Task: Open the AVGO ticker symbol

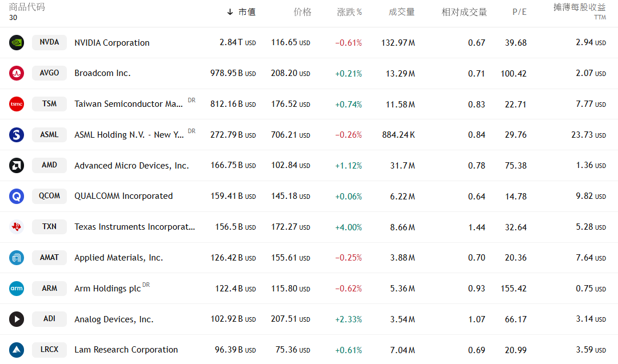Action: tap(49, 73)
